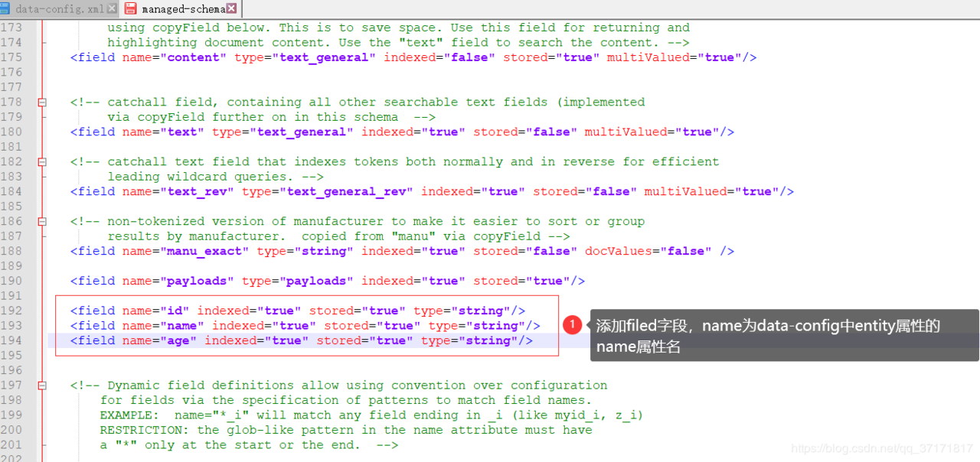Close the data-config.xml tab
The height and width of the screenshot is (462, 980).
[113, 8]
